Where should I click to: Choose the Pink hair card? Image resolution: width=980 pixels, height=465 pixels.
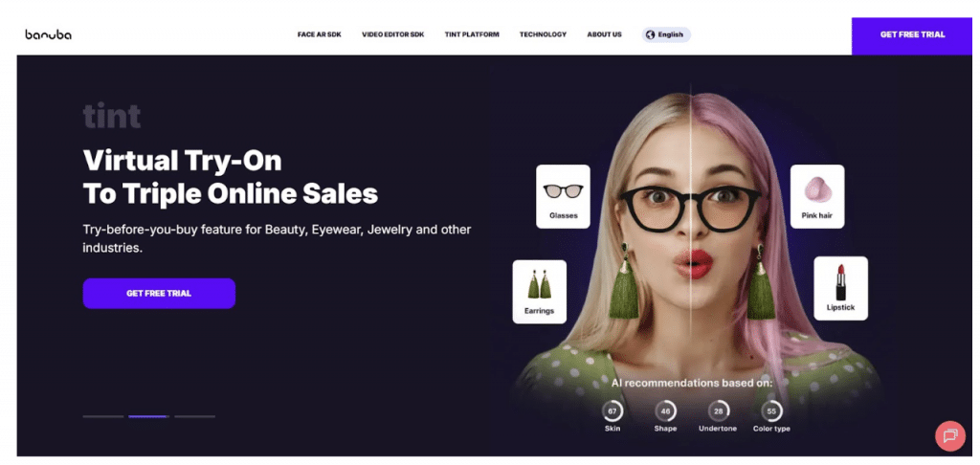[817, 196]
